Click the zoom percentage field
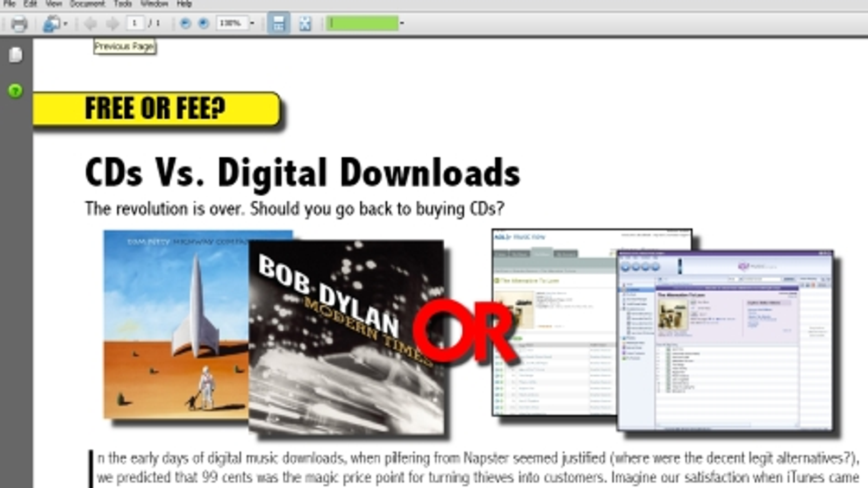868x488 pixels. pos(232,23)
